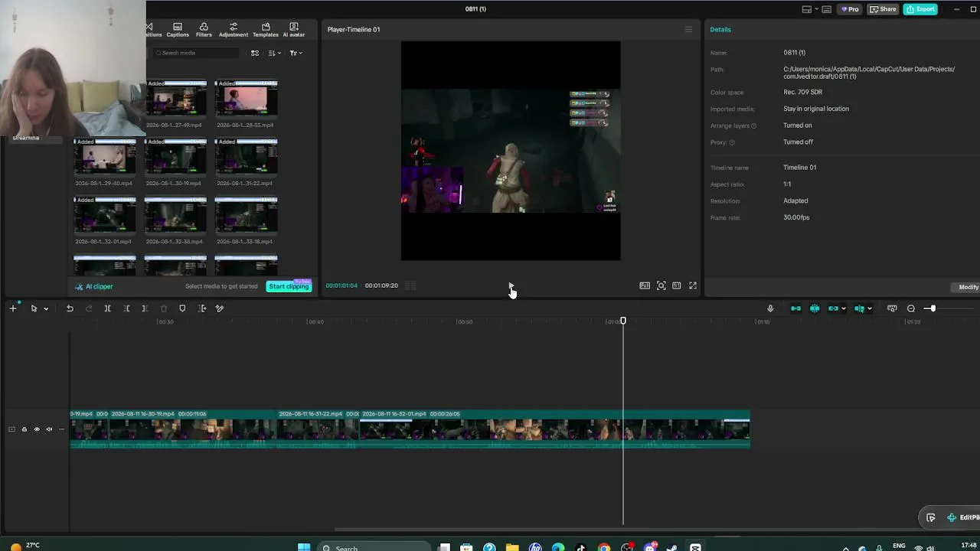Screen dimensions: 980x551
Task: Click the insert-at-playhead icon in timeline toolbar
Action: (202, 308)
